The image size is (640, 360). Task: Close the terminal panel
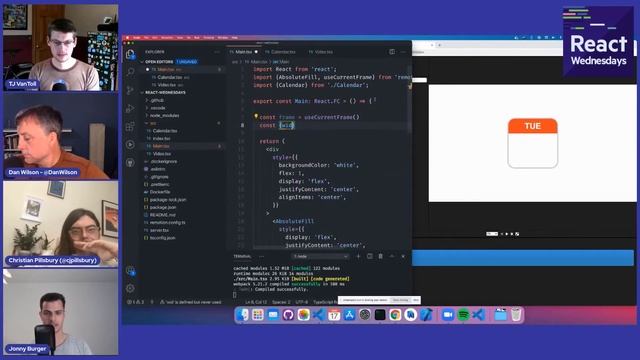[x=403, y=256]
